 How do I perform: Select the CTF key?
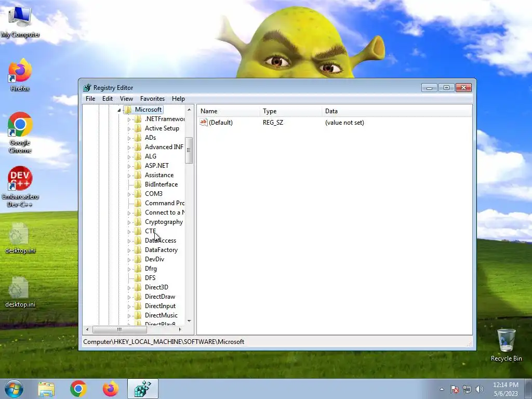click(x=150, y=231)
